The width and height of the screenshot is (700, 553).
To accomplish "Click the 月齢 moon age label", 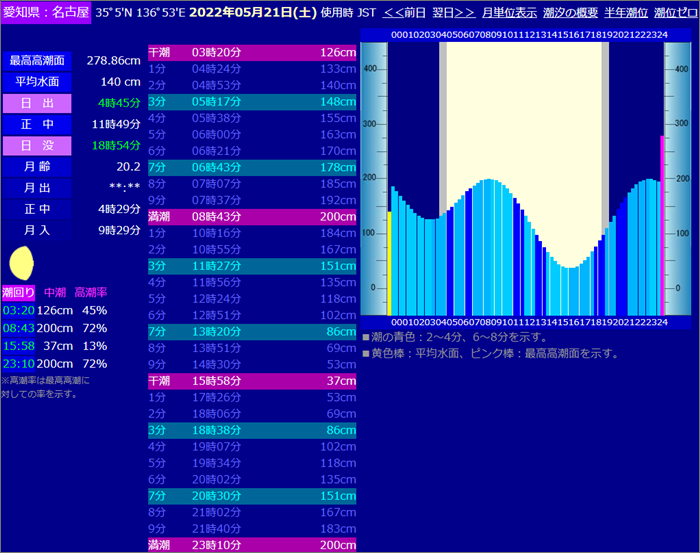I will pos(37,166).
